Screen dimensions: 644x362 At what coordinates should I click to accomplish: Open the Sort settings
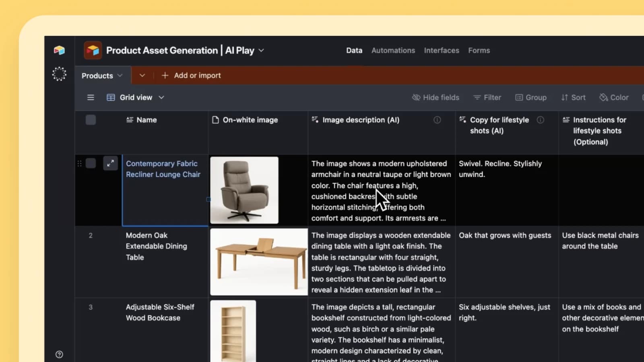point(573,97)
